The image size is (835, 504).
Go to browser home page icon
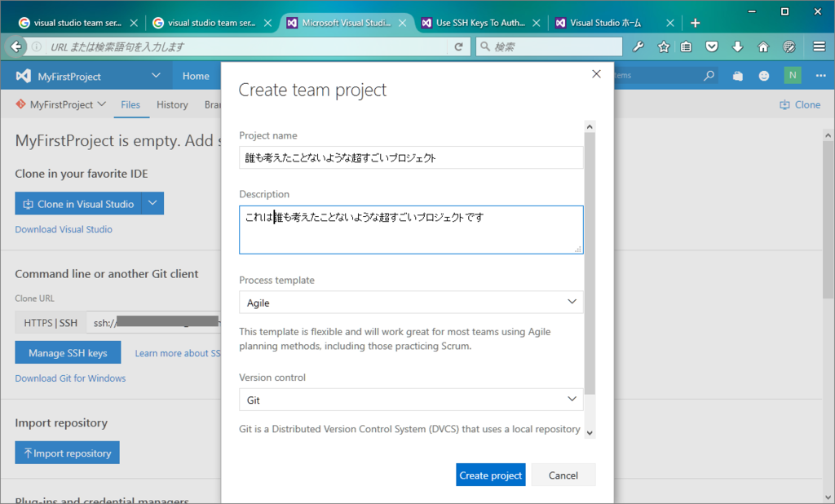pyautogui.click(x=763, y=46)
